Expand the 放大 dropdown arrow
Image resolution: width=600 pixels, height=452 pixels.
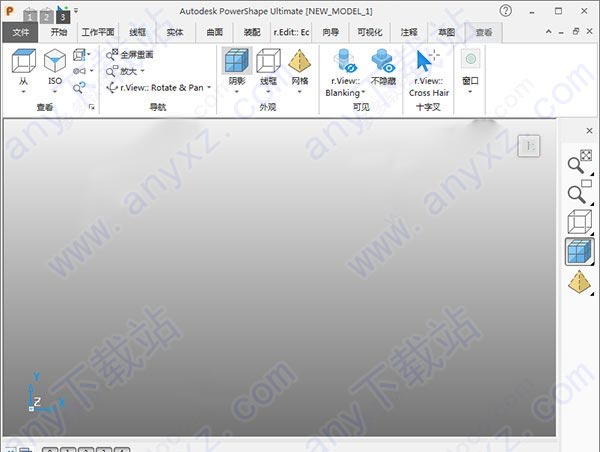pos(142,71)
